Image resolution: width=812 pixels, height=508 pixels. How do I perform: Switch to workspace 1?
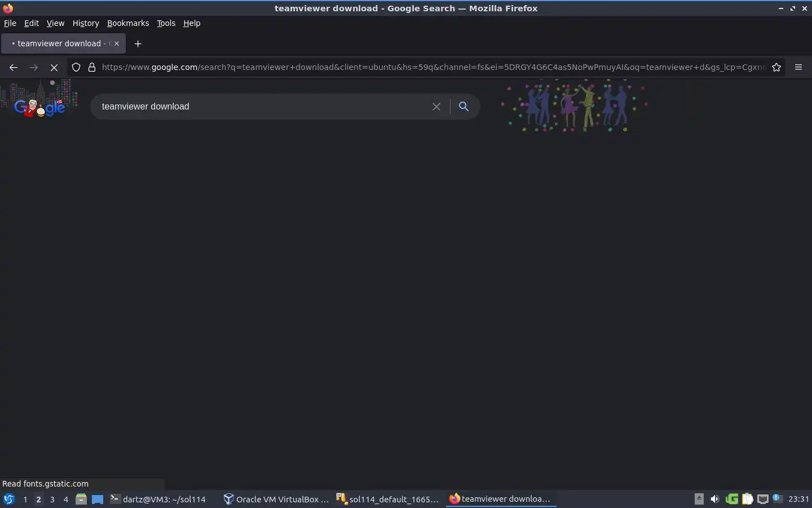25,499
